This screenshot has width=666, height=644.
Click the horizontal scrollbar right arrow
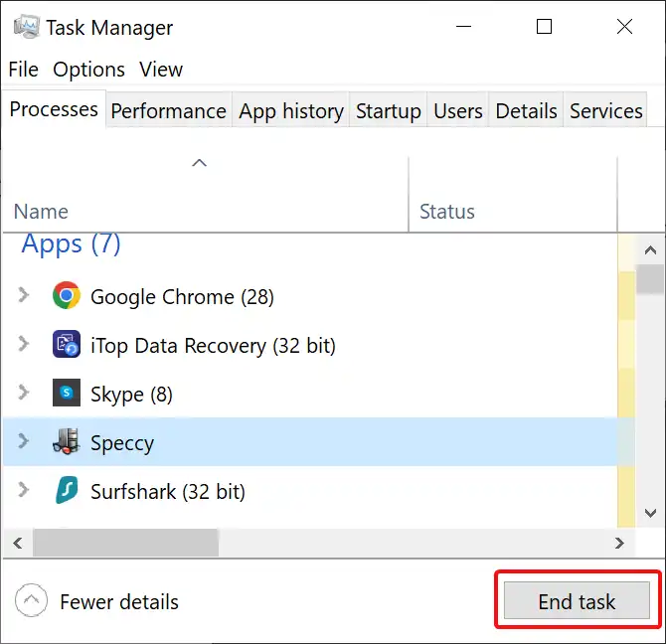pos(619,543)
